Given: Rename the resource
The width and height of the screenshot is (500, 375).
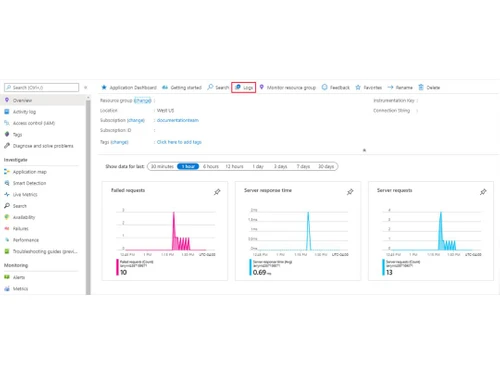Looking at the screenshot, I should click(x=400, y=87).
